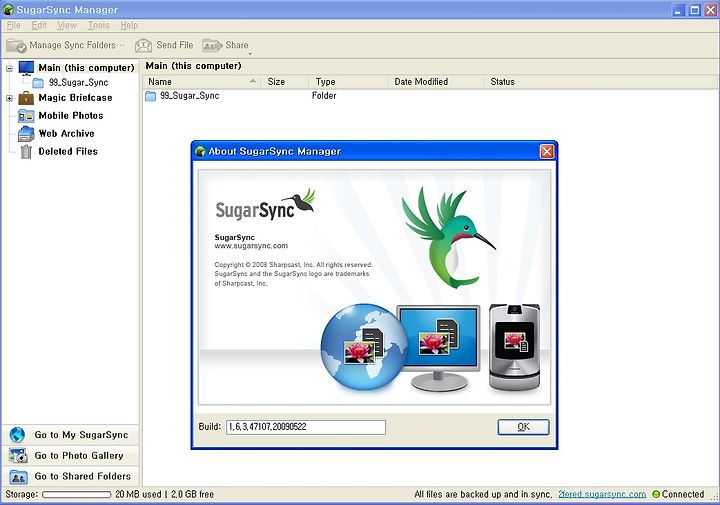Select the Mobile Photos tree label

pyautogui.click(x=71, y=116)
